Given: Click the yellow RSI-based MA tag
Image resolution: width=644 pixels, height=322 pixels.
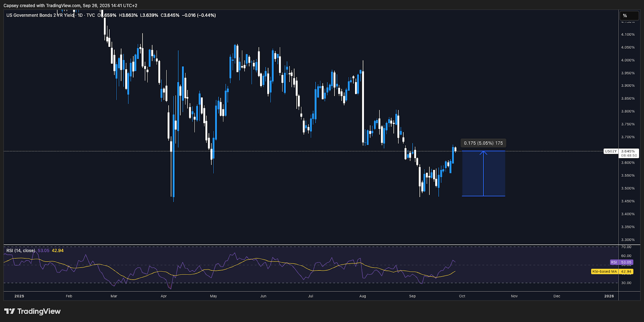Looking at the screenshot, I should (x=612, y=272).
